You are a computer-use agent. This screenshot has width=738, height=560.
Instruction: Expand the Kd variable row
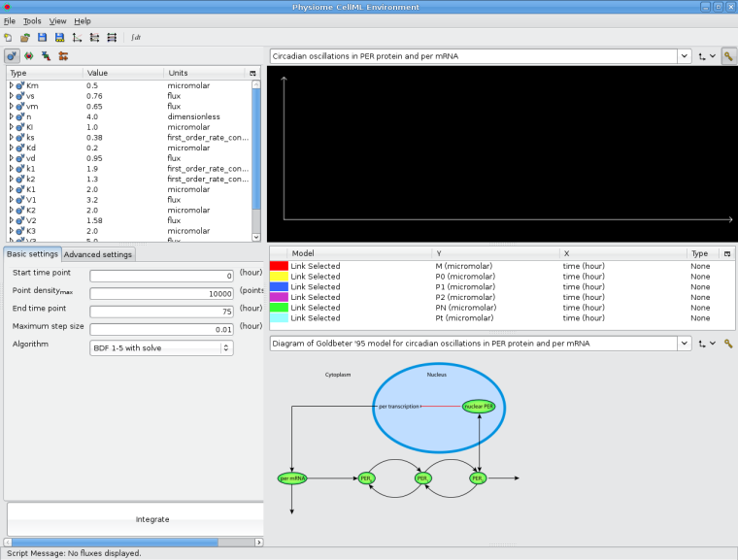pyautogui.click(x=12, y=148)
